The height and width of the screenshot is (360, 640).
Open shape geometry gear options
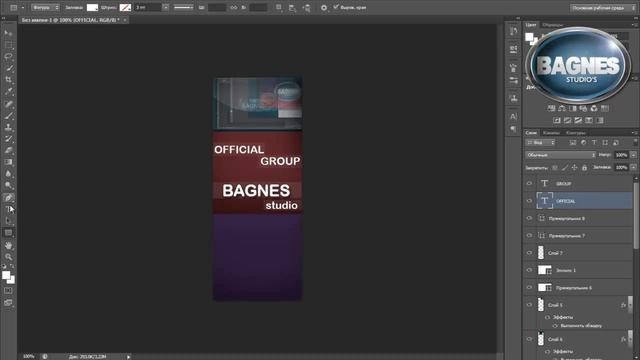(324, 8)
